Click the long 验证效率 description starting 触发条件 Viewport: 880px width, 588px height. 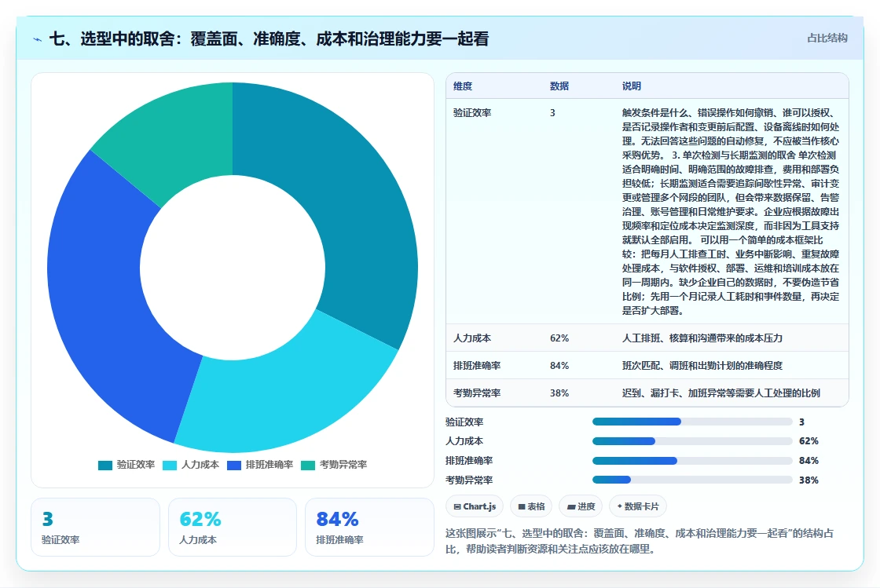(731, 211)
